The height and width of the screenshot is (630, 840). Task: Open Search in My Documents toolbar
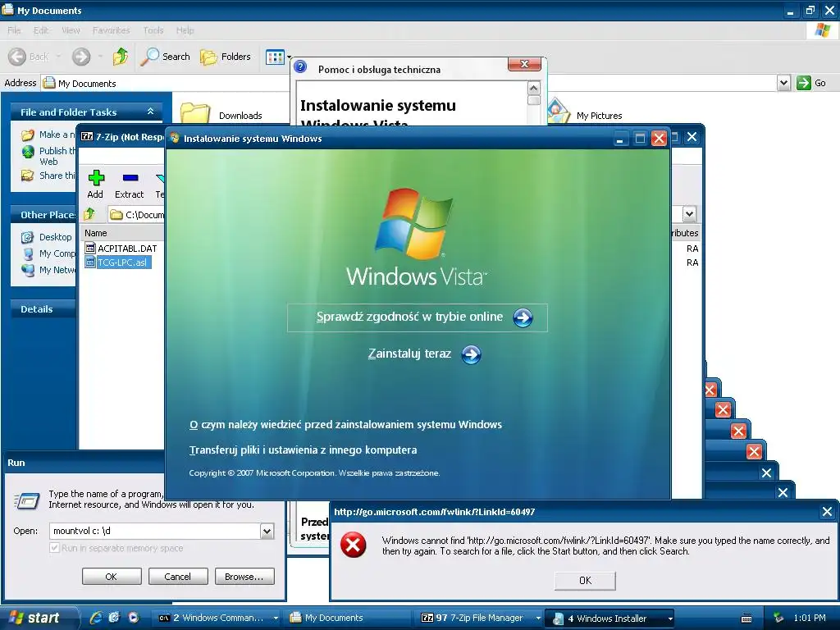point(166,57)
